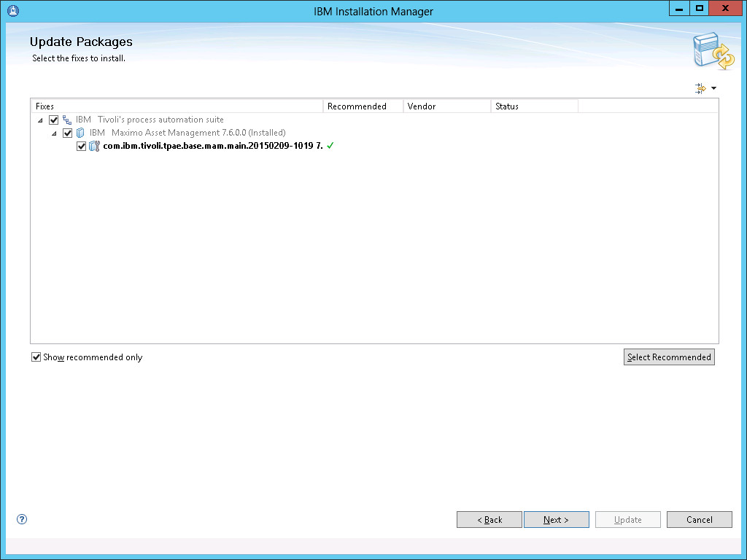Click the Status column header

pyautogui.click(x=534, y=106)
